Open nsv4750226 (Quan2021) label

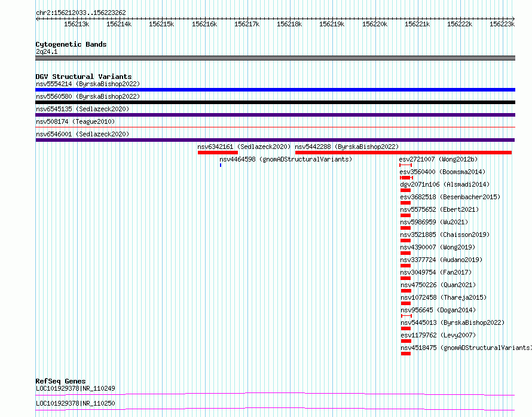point(438,285)
